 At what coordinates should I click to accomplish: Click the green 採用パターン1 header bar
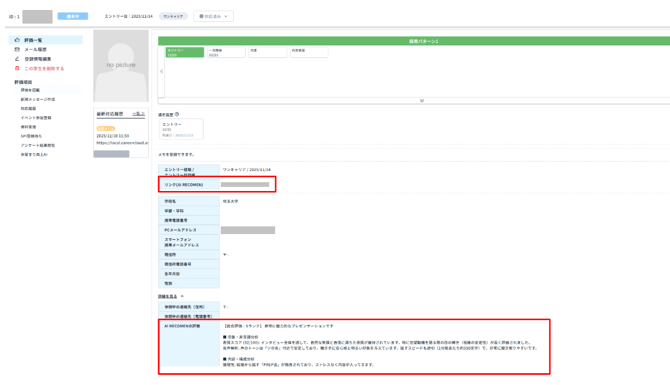click(414, 41)
